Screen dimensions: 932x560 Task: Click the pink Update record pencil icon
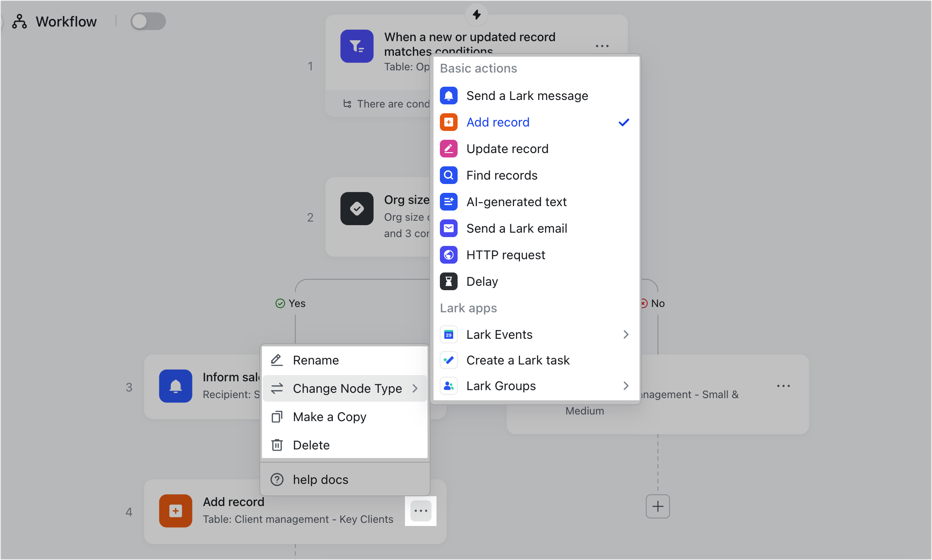(449, 149)
